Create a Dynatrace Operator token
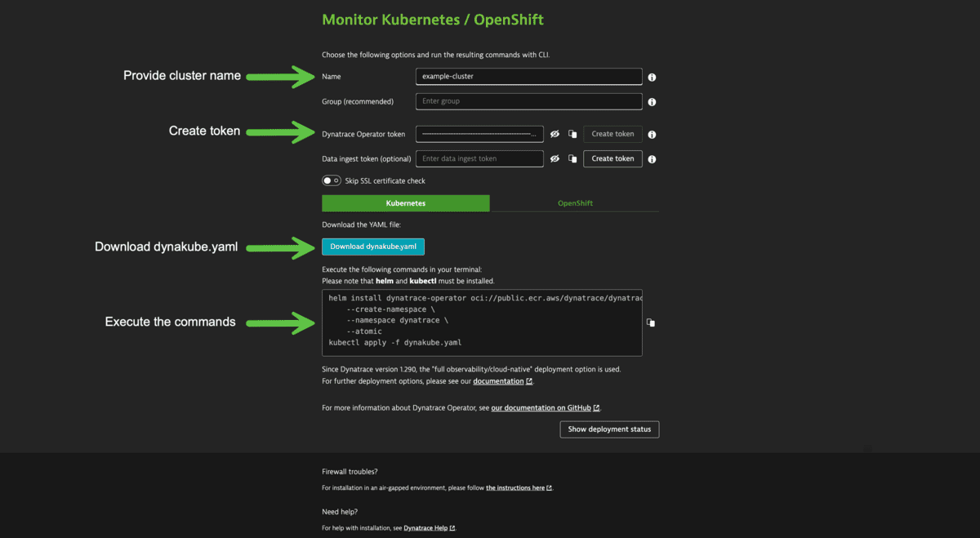980x538 pixels. click(x=612, y=134)
